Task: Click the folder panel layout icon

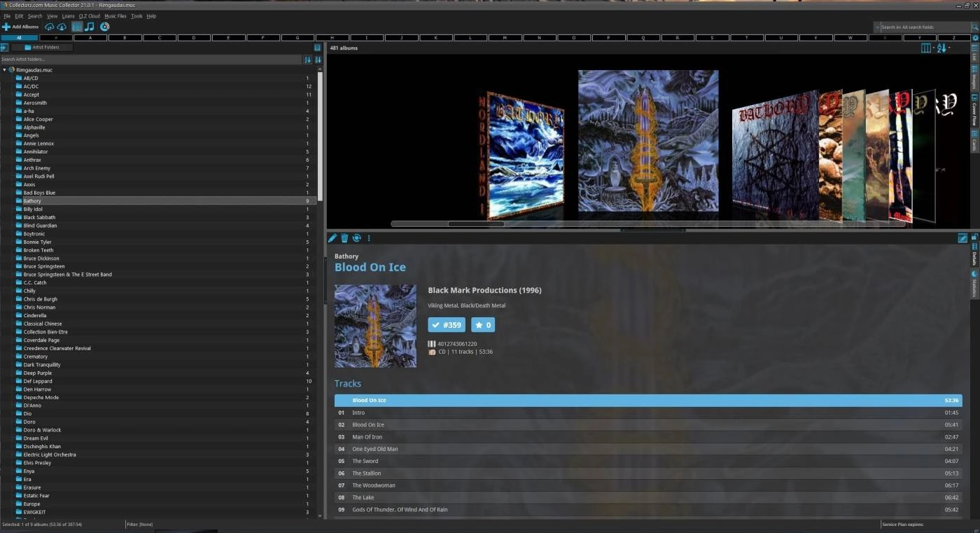Action: [317, 48]
